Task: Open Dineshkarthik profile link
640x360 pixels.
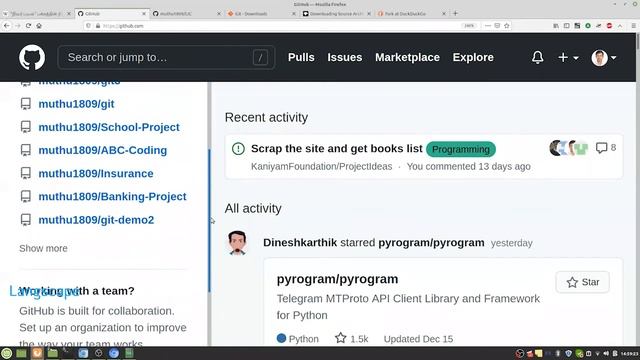Action: (300, 243)
